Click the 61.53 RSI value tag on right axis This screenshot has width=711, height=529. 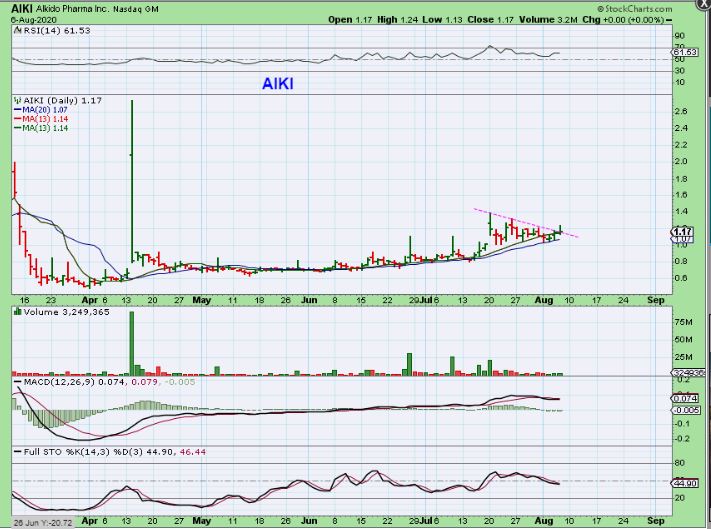(x=685, y=52)
